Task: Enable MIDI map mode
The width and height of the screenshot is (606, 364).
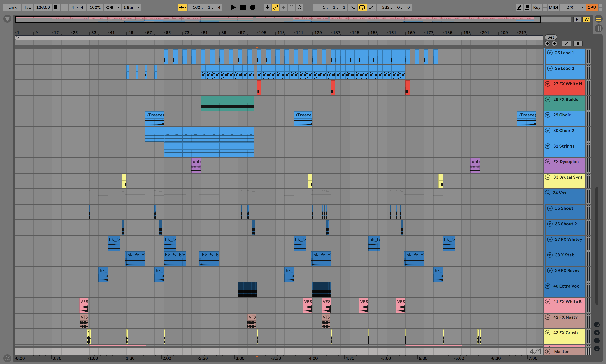Action: pyautogui.click(x=553, y=7)
